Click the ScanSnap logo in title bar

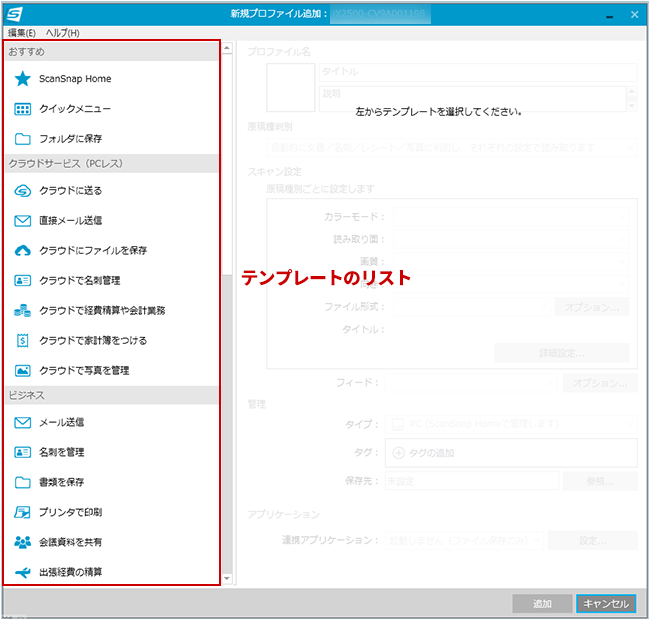15,15
